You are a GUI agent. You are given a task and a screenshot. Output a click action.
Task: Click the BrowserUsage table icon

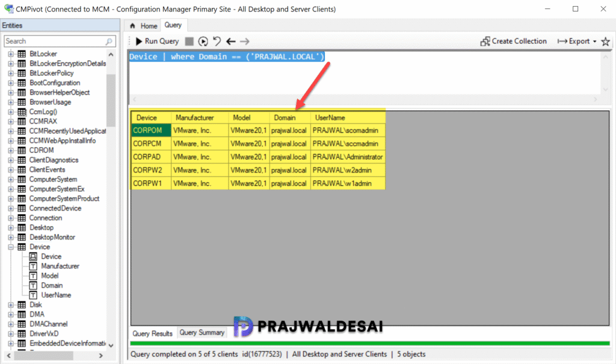(x=22, y=102)
